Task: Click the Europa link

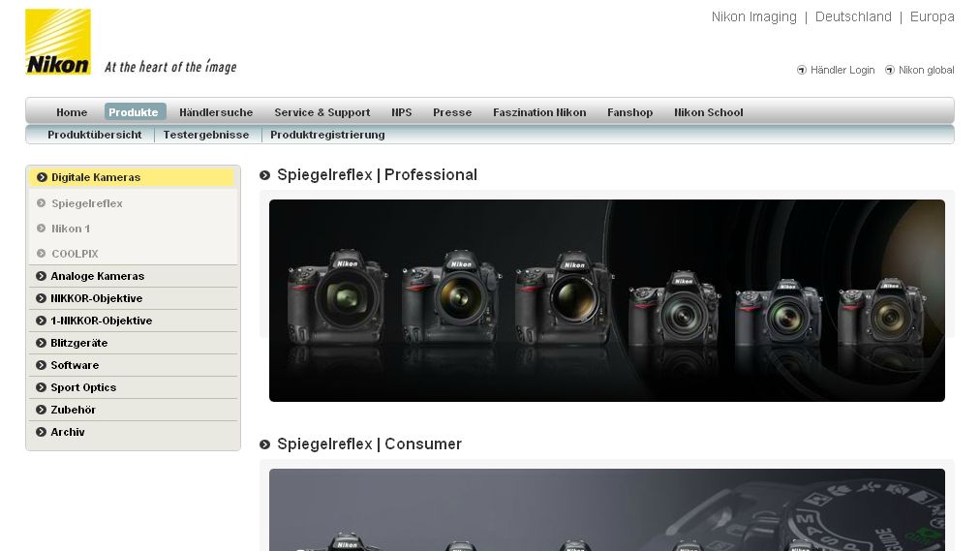Action: pos(933,16)
